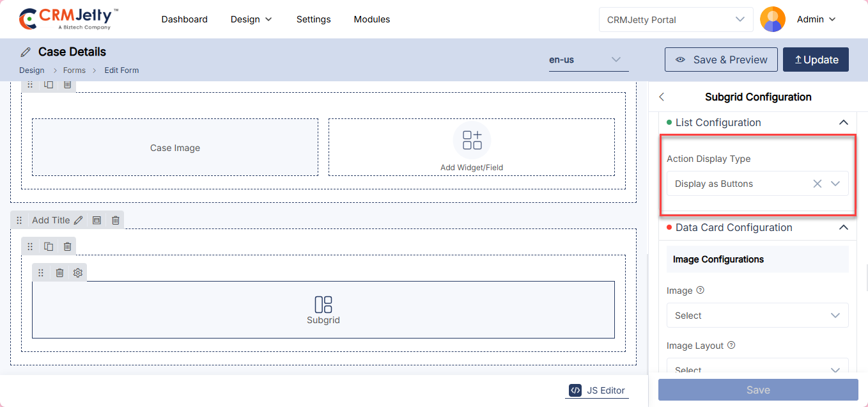
Task: Clear the Display as Buttons selection
Action: (817, 184)
